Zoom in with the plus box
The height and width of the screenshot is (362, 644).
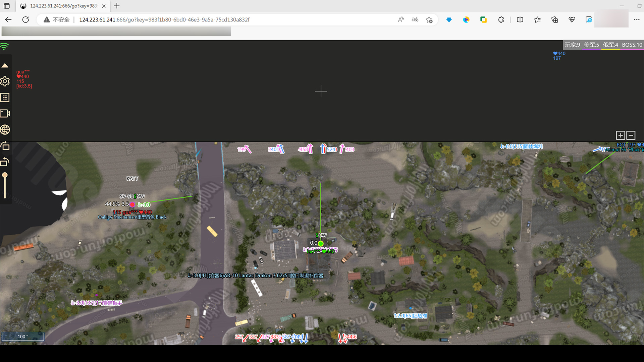point(620,135)
